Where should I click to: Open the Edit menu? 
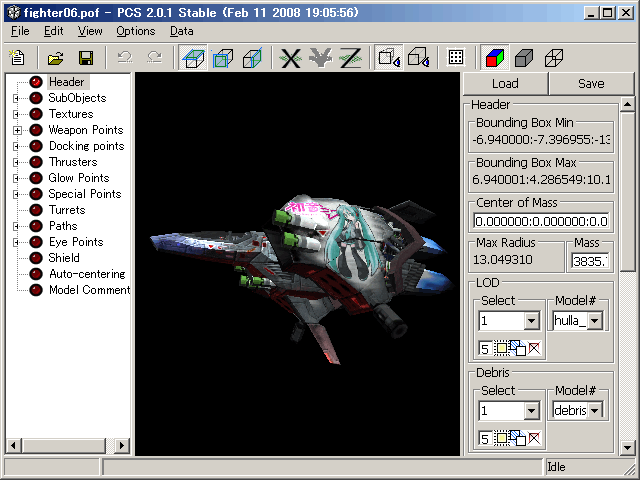pos(53,31)
